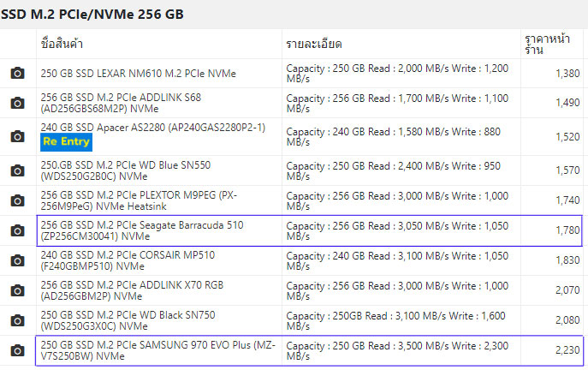
Task: Open camera icon for PLEXTOR M9PEG
Action: [17, 200]
